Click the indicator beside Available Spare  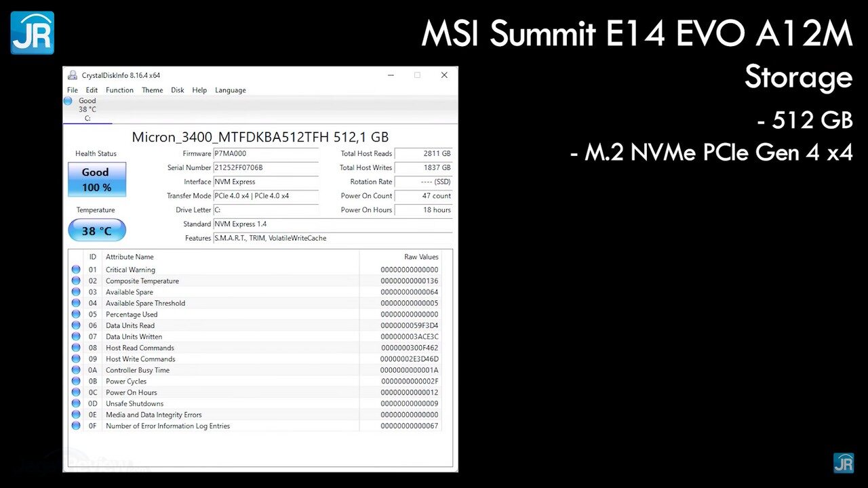click(75, 291)
